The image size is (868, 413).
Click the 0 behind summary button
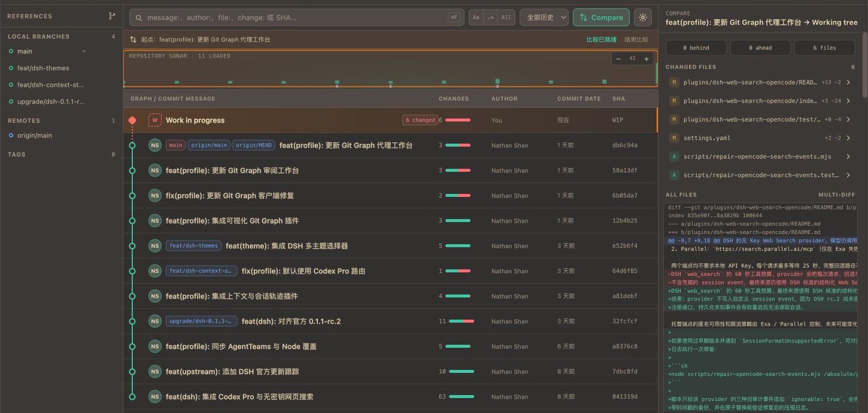pyautogui.click(x=696, y=48)
